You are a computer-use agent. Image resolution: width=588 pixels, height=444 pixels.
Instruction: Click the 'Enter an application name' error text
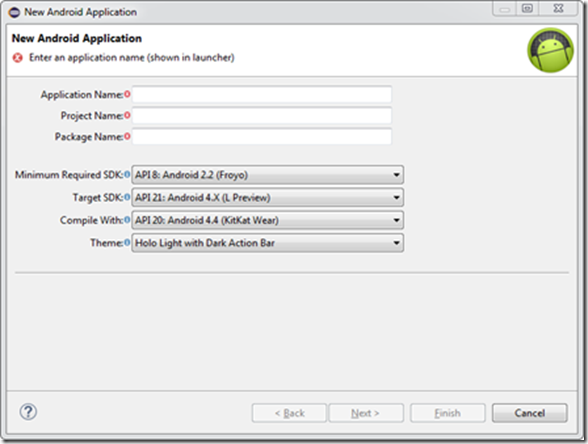pyautogui.click(x=132, y=57)
